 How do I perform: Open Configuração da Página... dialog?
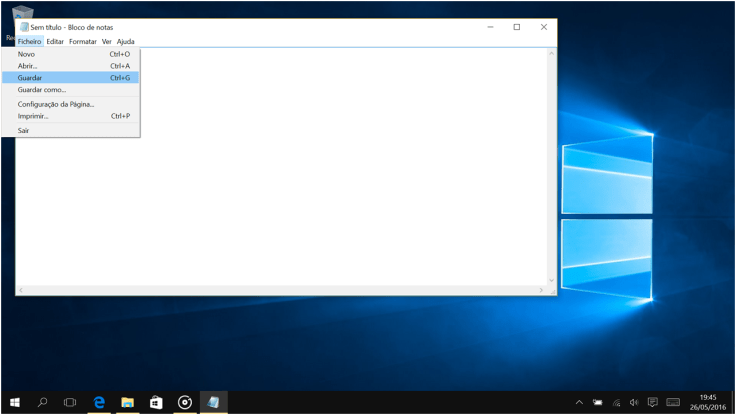56,104
